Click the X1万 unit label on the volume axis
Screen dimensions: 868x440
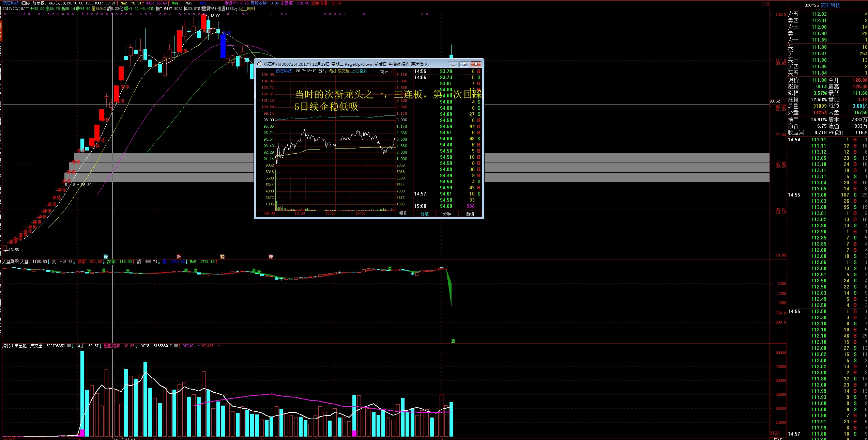click(x=775, y=434)
